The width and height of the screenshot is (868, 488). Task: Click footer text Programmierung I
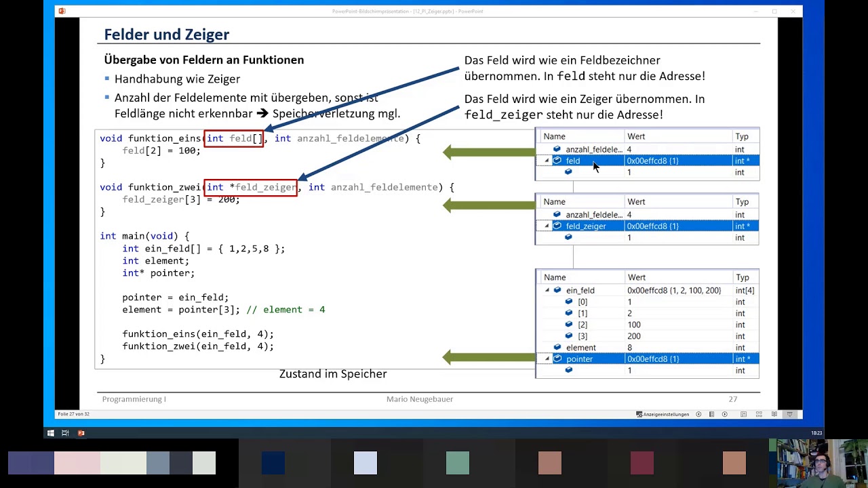point(134,399)
